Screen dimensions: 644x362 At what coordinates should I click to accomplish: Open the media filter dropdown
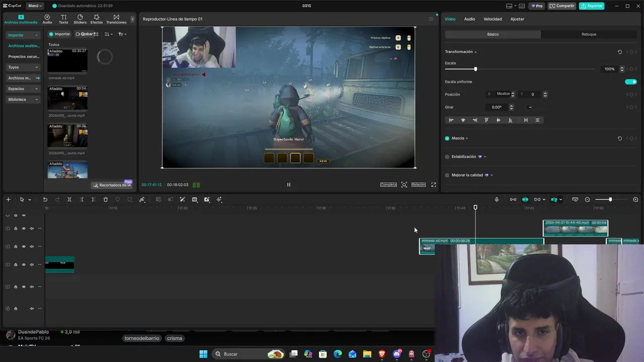[122, 34]
